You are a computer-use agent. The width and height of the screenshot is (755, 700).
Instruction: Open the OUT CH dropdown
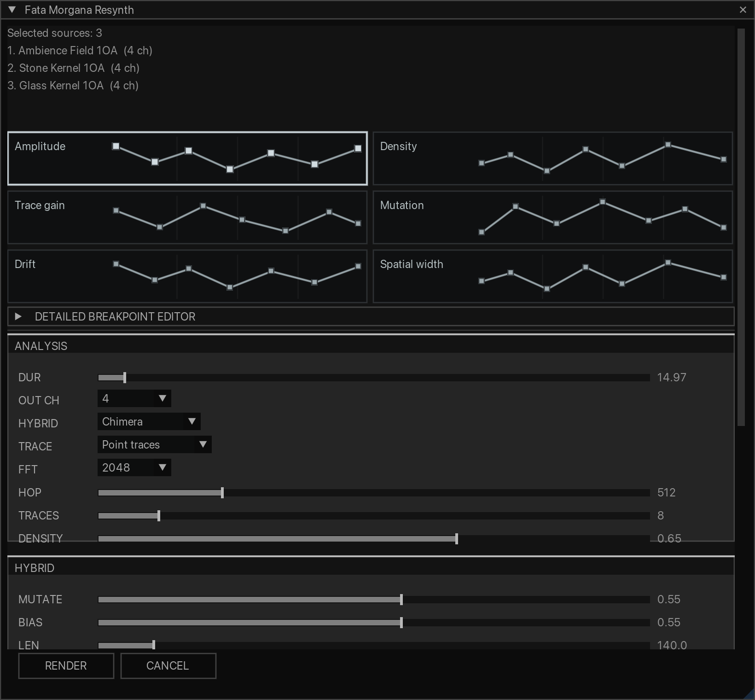134,398
